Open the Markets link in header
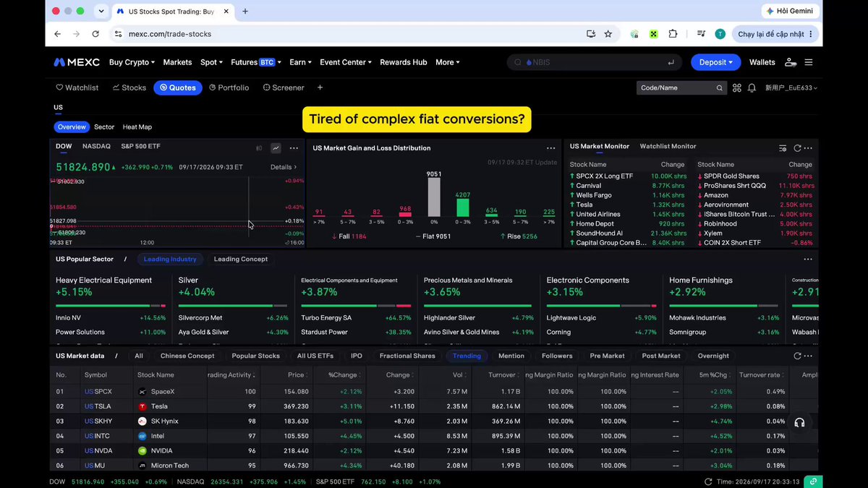868x488 pixels. (x=177, y=62)
